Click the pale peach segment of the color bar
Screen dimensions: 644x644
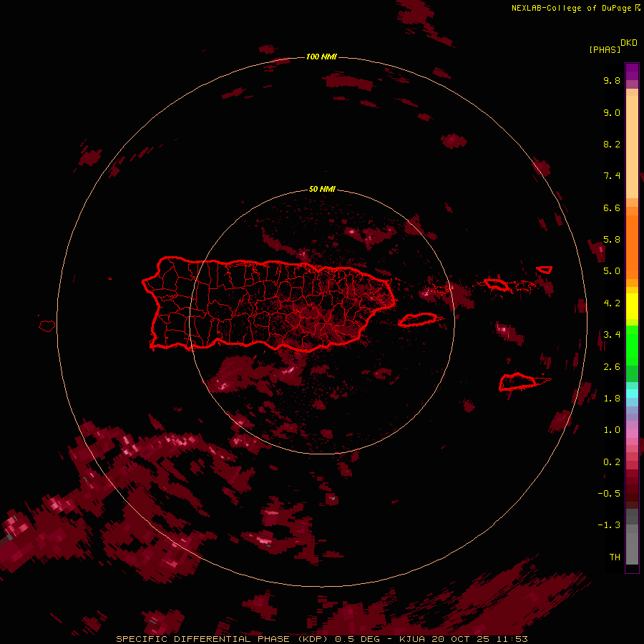(x=632, y=147)
